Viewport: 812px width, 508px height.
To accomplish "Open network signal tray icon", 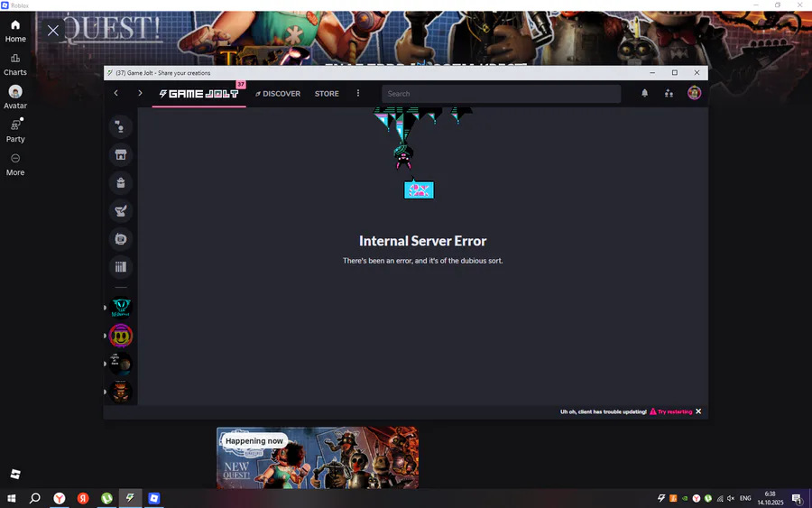I will (x=720, y=499).
